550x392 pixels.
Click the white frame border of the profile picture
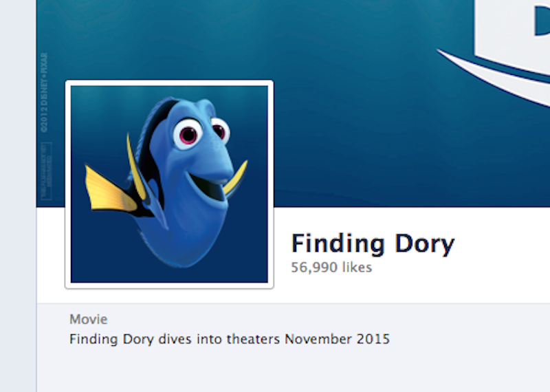169,83
